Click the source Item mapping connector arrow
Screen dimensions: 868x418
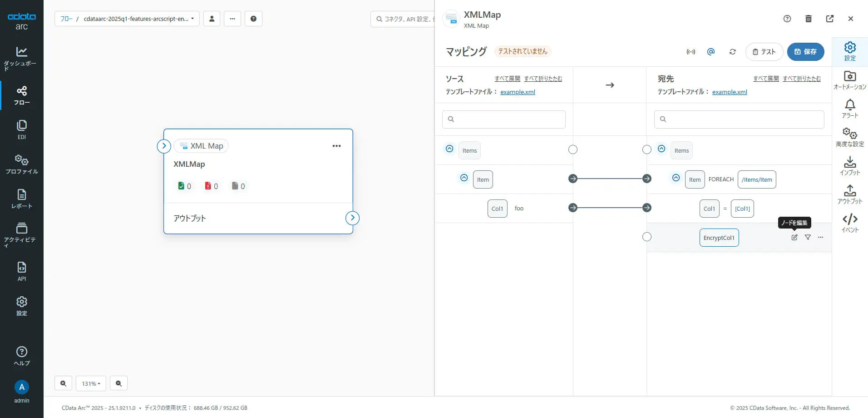click(573, 179)
